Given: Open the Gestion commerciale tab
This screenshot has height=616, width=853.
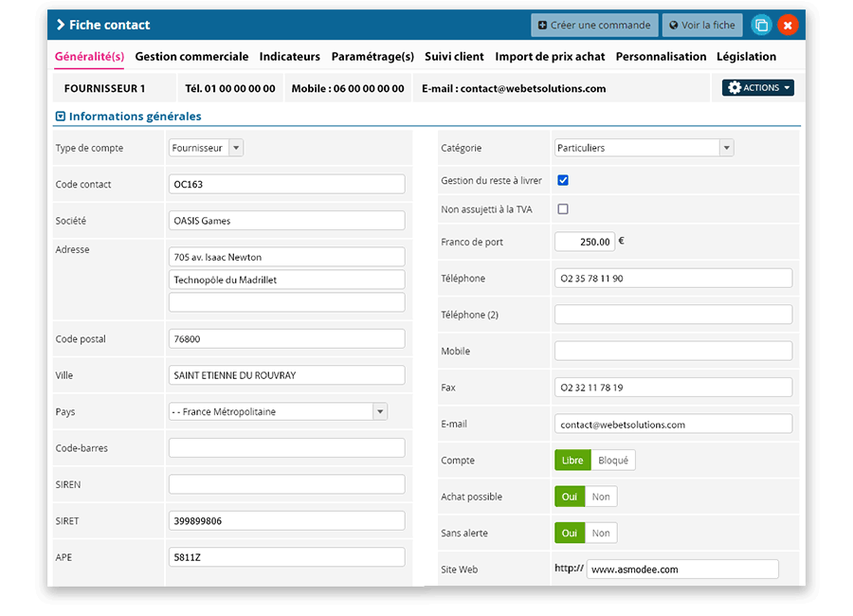Looking at the screenshot, I should [191, 57].
